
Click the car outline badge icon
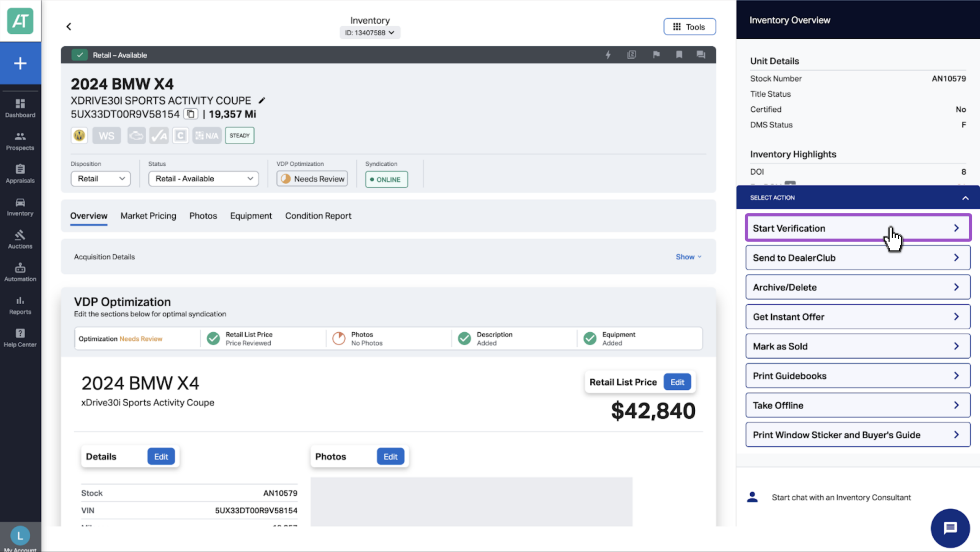(136, 136)
